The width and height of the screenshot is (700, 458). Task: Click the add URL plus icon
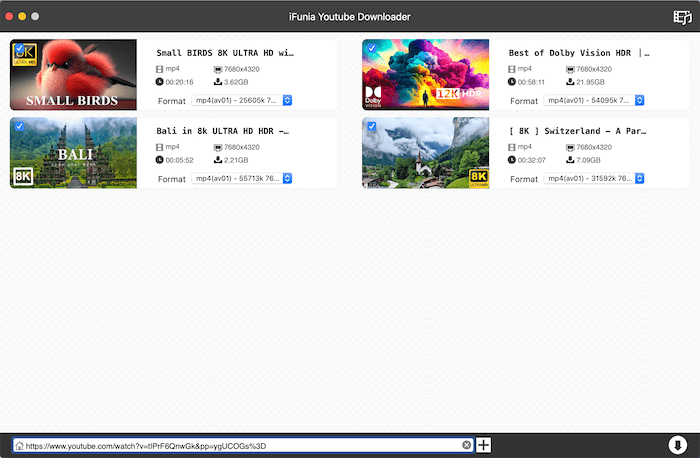pos(484,445)
